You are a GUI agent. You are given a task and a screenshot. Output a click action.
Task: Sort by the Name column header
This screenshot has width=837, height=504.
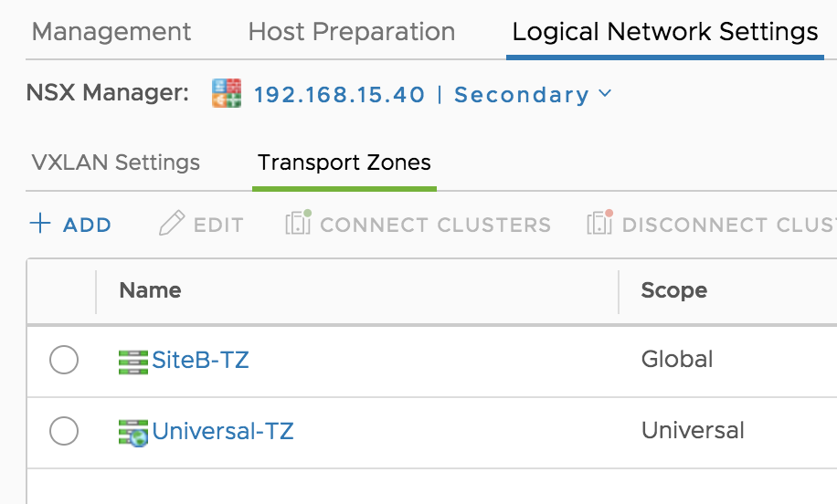point(150,290)
